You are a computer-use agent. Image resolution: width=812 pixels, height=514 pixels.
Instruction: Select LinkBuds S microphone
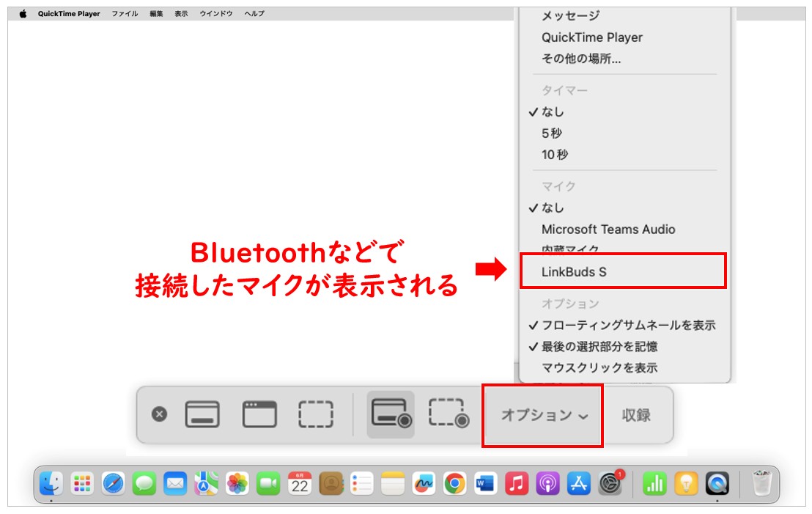[x=574, y=271]
